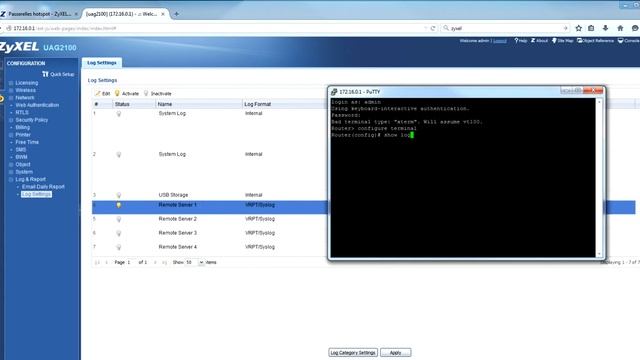Viewport: 640px width, 360px height.
Task: Toggle status bulb for Remote Server 1
Action: point(119,205)
